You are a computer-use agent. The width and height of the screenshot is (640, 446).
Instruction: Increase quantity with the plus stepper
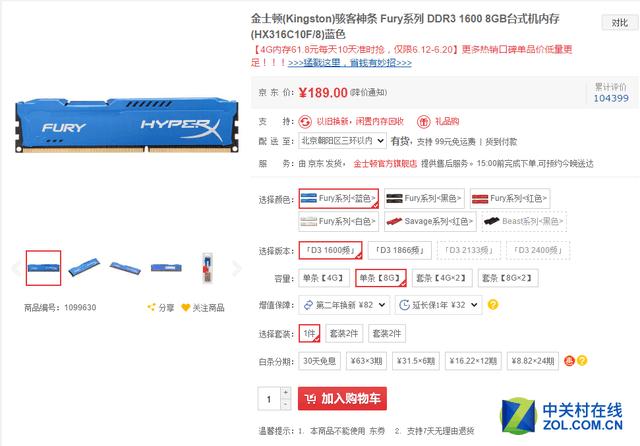[x=286, y=393]
